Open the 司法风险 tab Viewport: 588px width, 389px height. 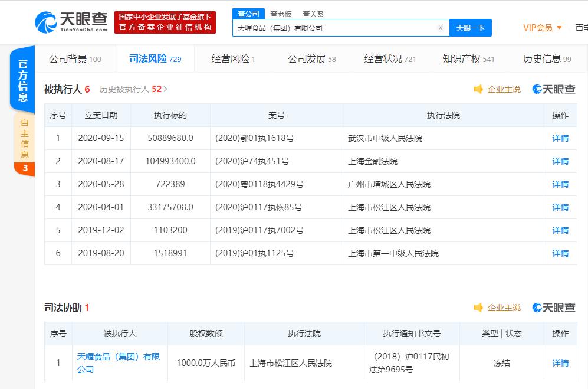[x=155, y=59]
